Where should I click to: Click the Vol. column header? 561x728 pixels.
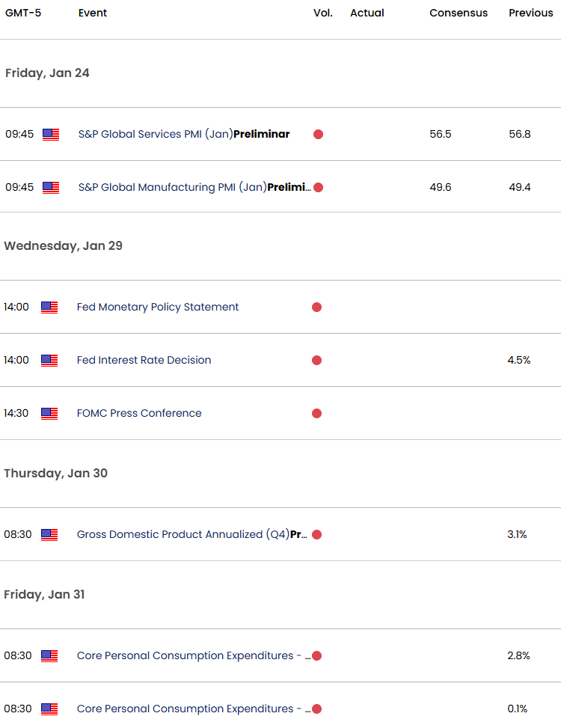pyautogui.click(x=323, y=13)
